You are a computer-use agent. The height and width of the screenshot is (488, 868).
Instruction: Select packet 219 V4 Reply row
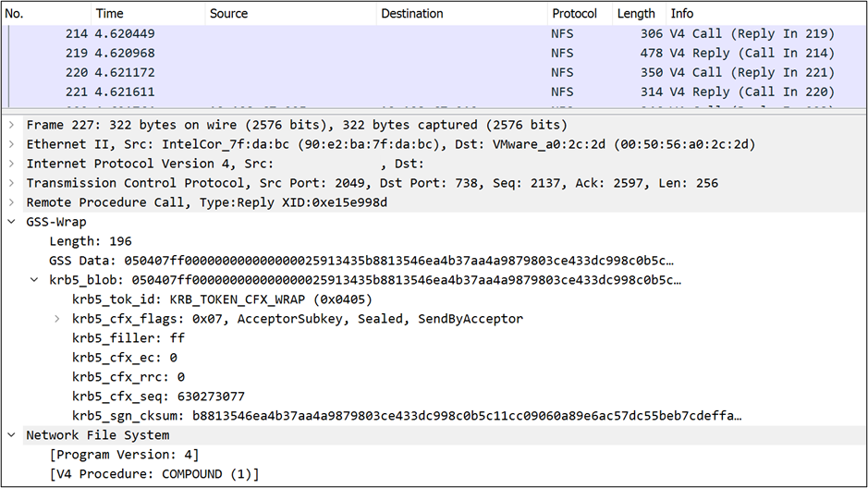click(434, 53)
